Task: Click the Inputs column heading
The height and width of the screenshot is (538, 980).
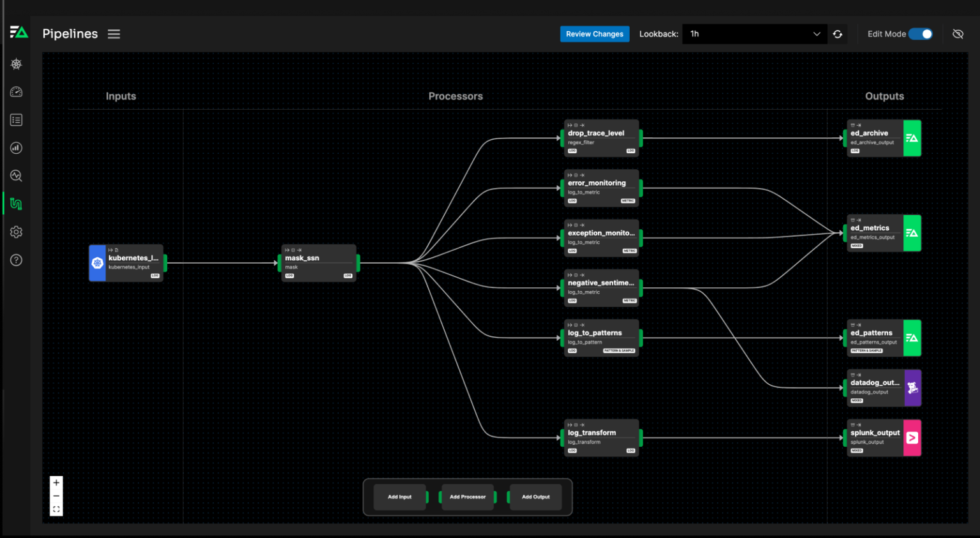Action: [x=121, y=96]
